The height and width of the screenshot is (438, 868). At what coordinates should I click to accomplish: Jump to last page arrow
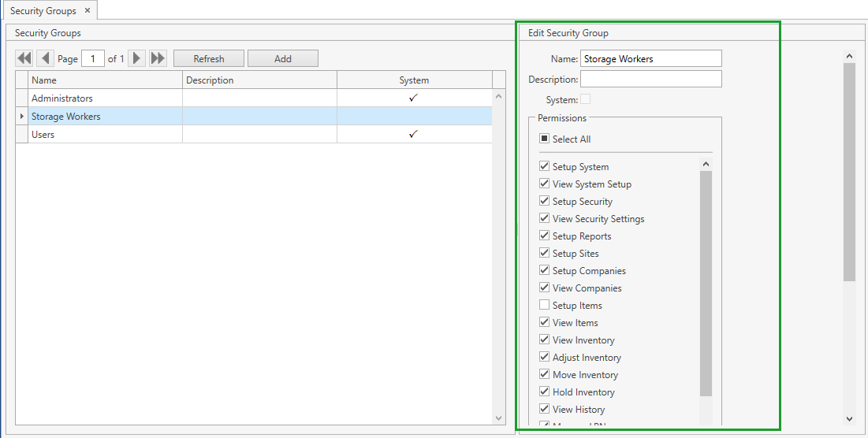(x=158, y=58)
